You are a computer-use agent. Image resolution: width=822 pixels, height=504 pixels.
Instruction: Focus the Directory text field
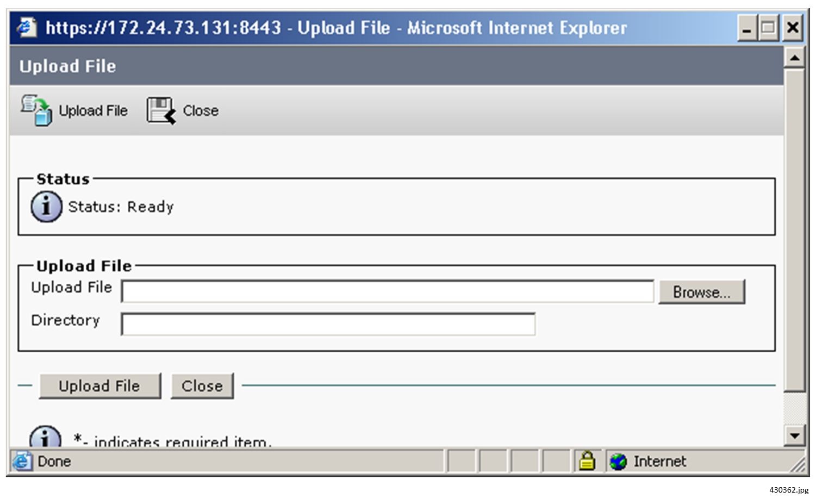(x=328, y=325)
